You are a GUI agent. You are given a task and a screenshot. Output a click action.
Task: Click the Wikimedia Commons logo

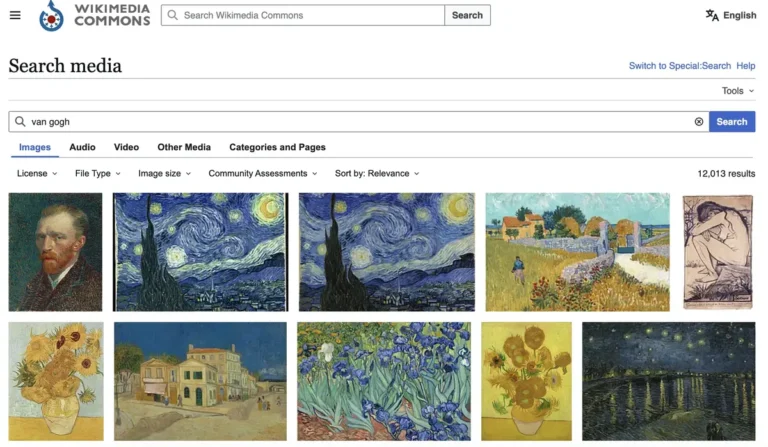point(95,15)
